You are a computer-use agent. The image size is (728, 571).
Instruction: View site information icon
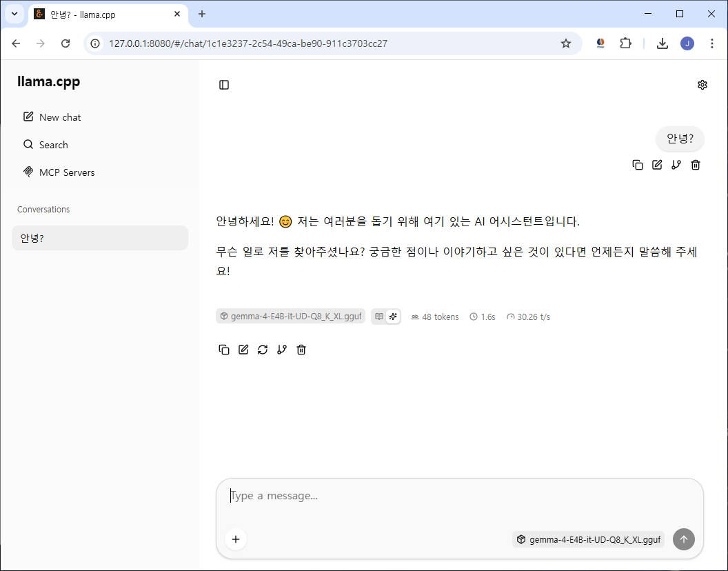pos(95,43)
